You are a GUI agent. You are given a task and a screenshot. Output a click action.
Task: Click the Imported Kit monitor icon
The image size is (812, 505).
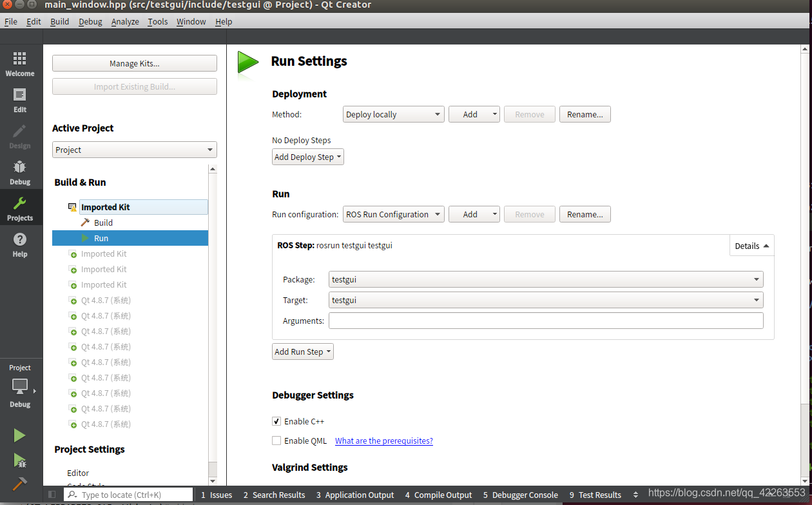coord(72,207)
